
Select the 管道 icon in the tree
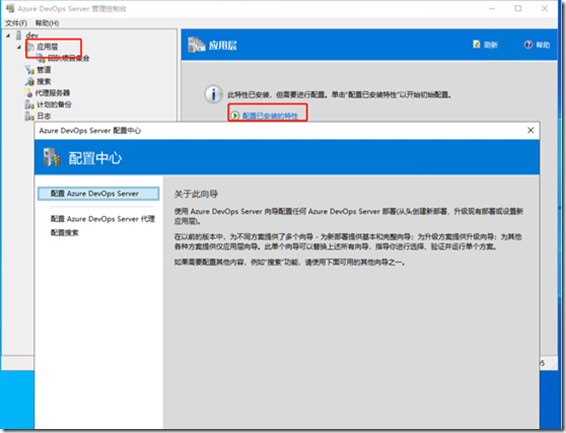point(30,70)
